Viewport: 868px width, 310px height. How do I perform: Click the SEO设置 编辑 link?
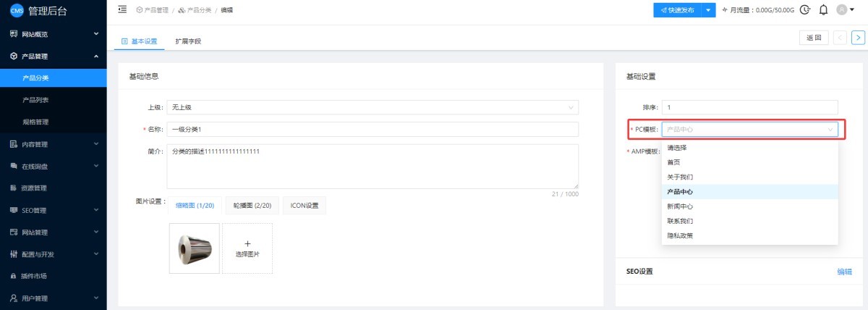pyautogui.click(x=844, y=272)
